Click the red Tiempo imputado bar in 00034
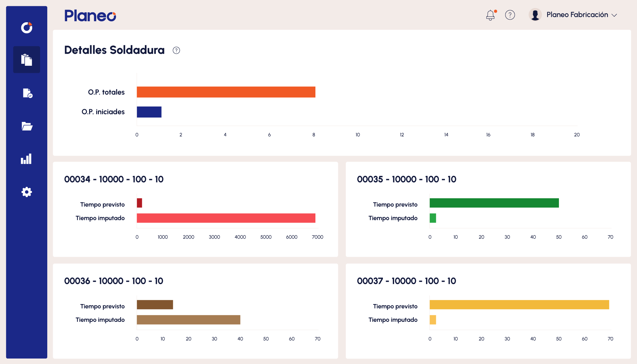Image resolution: width=637 pixels, height=364 pixels. coord(226,218)
